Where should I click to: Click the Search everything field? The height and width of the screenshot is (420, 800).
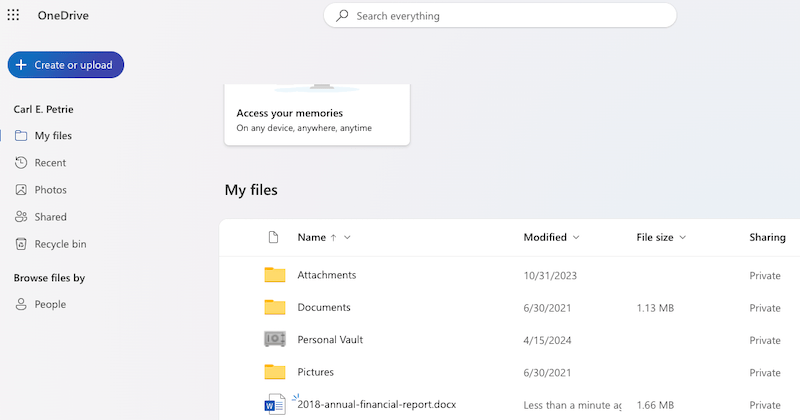(x=500, y=16)
